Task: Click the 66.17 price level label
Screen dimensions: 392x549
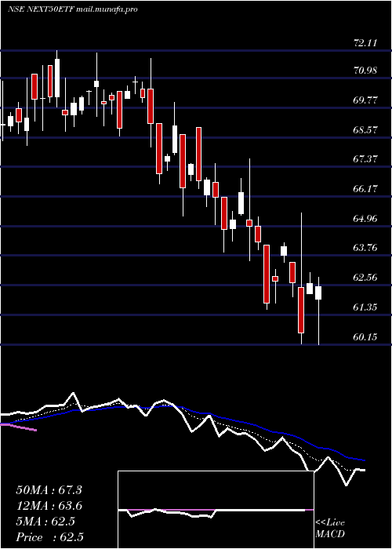Action: click(x=365, y=189)
